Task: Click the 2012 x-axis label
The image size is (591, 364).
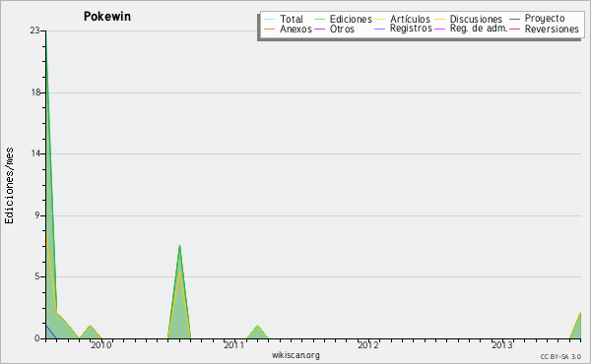Action: 368,344
